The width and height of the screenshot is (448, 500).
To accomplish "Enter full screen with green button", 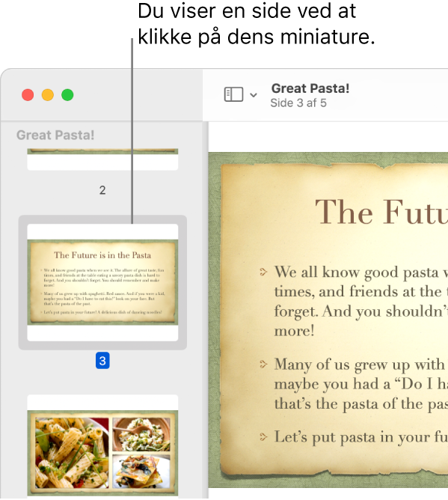I will (67, 95).
